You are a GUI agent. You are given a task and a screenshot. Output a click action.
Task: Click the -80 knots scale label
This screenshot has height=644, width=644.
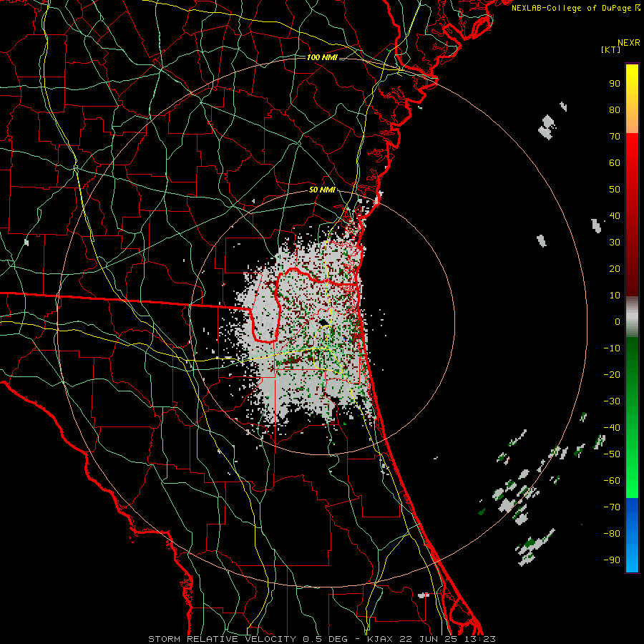pos(612,534)
